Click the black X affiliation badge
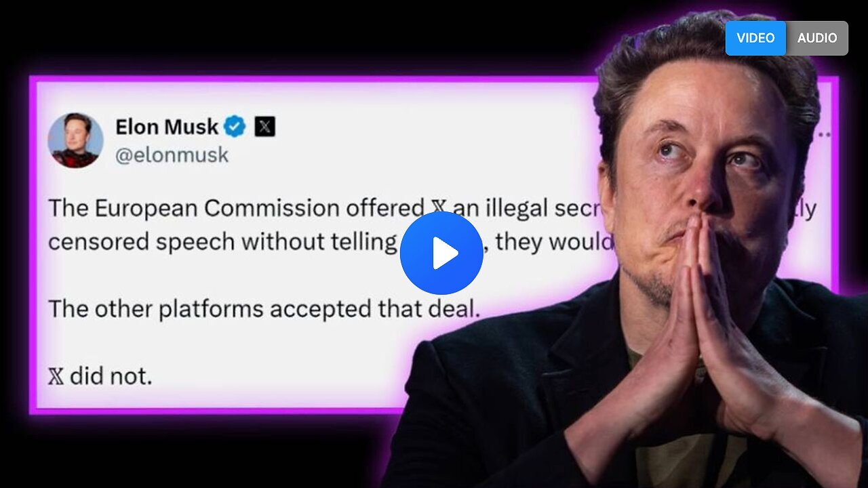Image resolution: width=868 pixels, height=488 pixels. click(x=264, y=127)
